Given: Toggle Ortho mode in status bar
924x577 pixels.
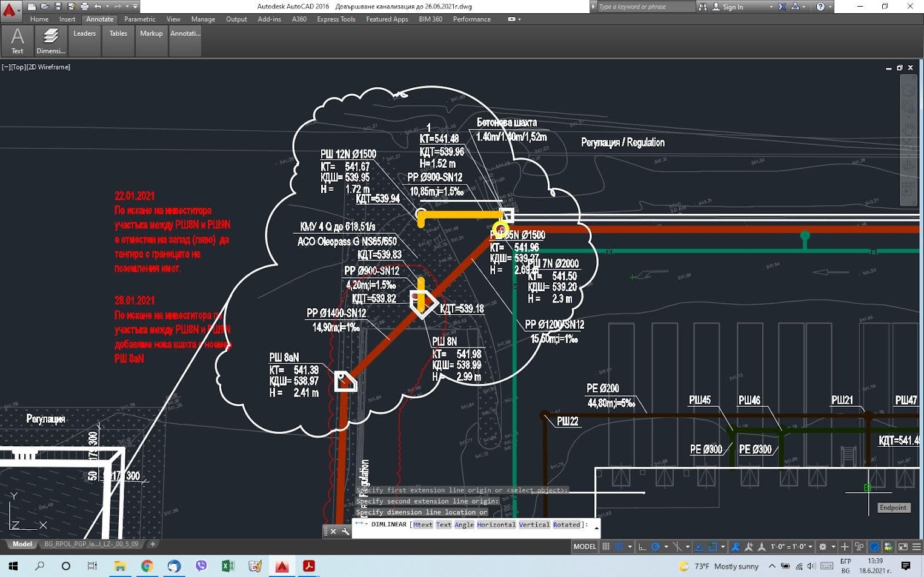Looking at the screenshot, I should 642,547.
